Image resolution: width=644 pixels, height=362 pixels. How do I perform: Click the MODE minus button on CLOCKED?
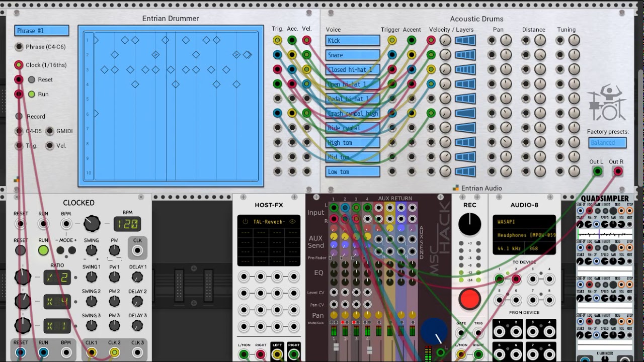tap(60, 250)
